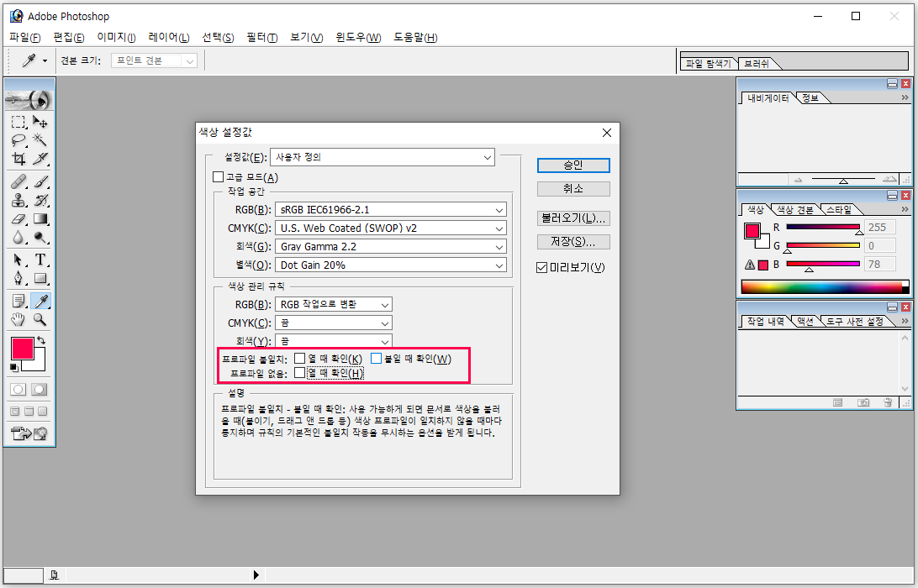Select the Rectangular Marquee tool
Viewport: 918px width, 588px height.
(x=18, y=122)
